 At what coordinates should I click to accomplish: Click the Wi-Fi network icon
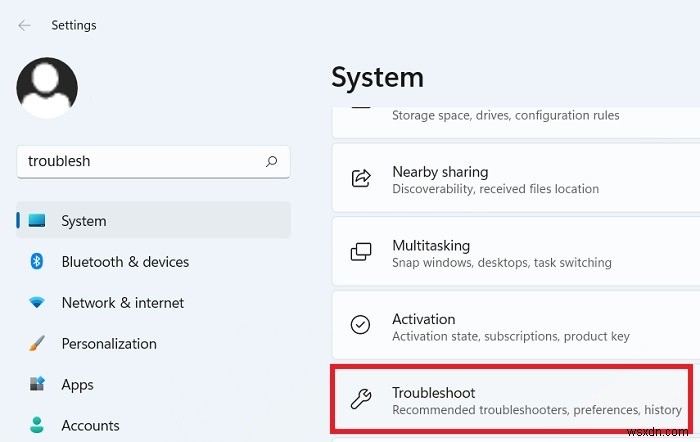tap(38, 303)
